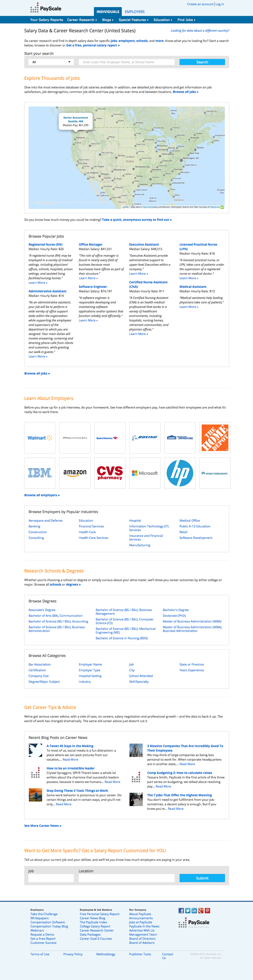The image size is (253, 980).
Task: Open the Boeing employer logo
Action: 145,438
